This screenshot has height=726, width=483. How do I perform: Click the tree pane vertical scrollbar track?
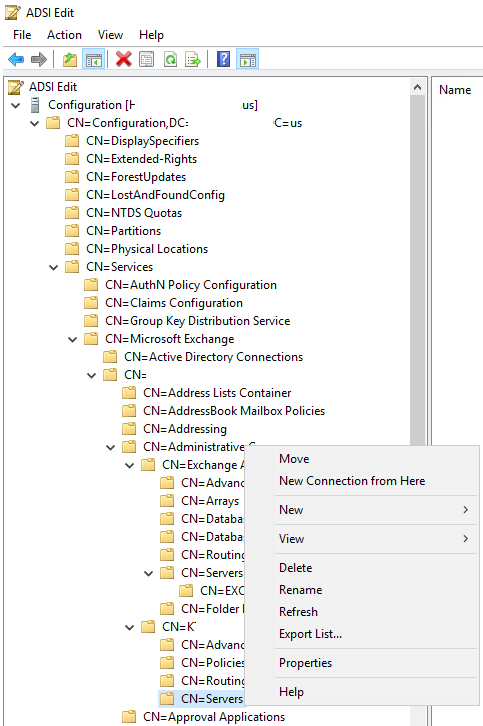(x=417, y=269)
